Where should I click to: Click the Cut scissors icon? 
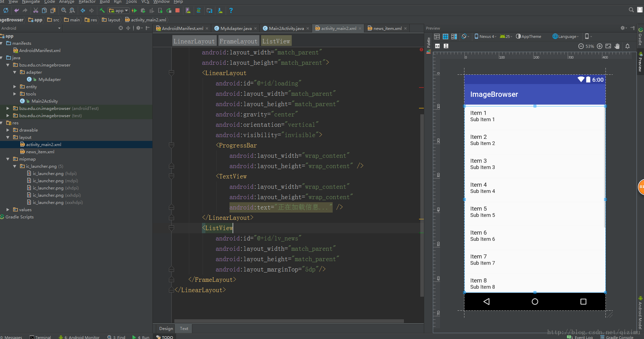pos(36,10)
